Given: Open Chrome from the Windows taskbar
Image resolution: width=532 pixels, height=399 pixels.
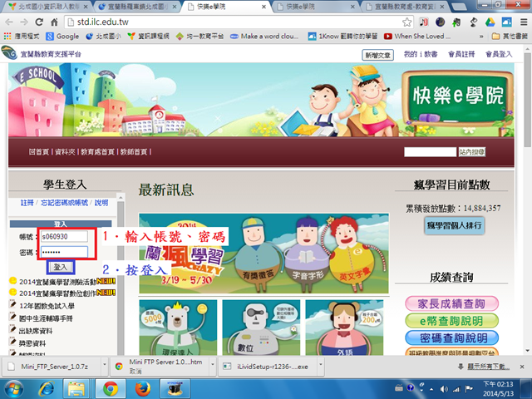Looking at the screenshot, I should pos(111,388).
